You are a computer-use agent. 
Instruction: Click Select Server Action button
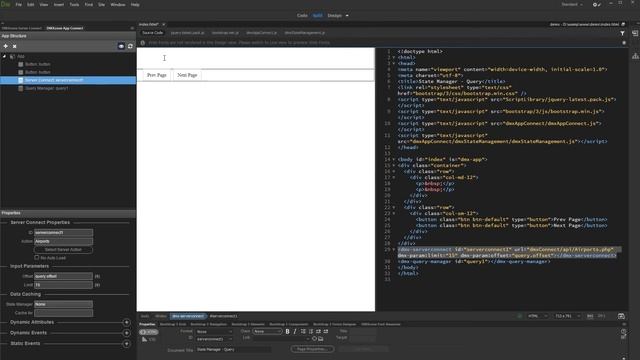[x=63, y=249]
